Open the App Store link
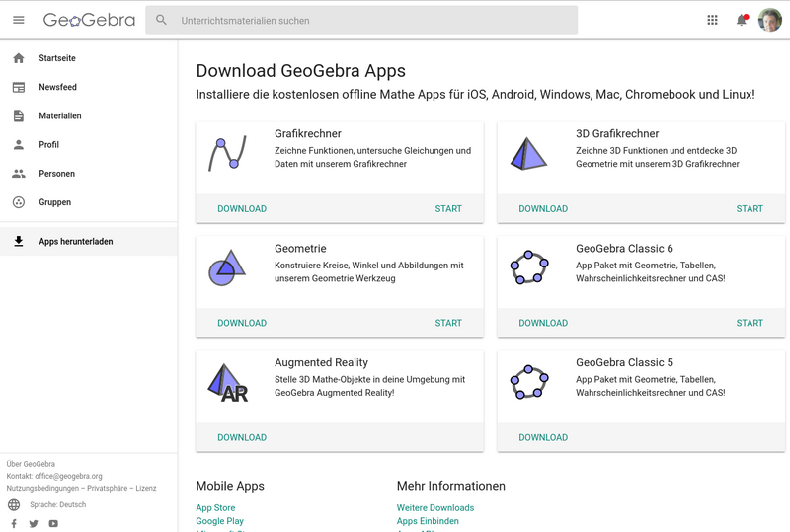Image resolution: width=790 pixels, height=532 pixels. 215,507
